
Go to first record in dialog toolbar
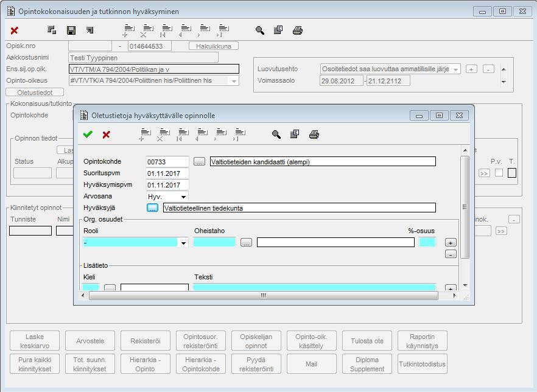tap(183, 135)
